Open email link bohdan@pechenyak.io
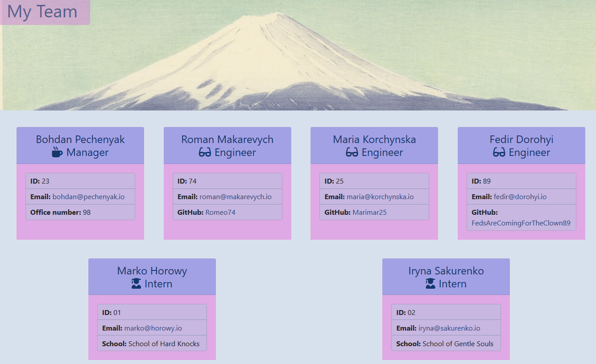Image resolution: width=596 pixels, height=364 pixels. pos(88,196)
